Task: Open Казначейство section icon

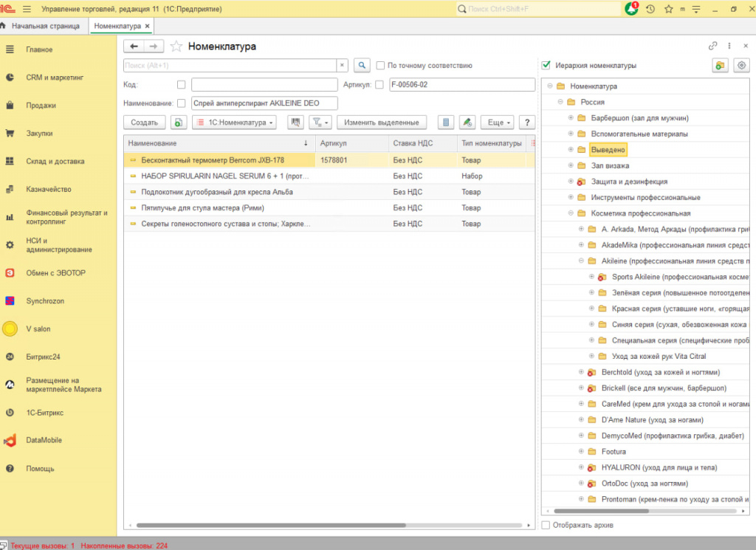Action: point(10,190)
